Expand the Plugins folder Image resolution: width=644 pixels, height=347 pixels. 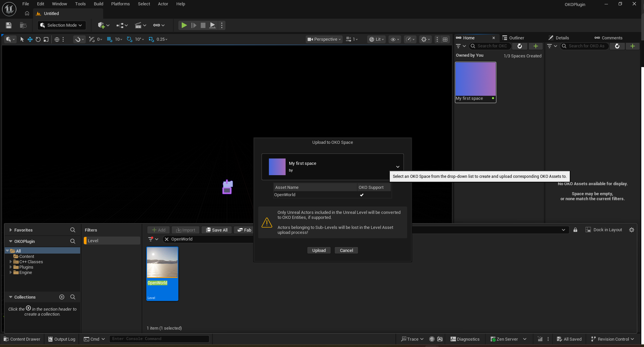coord(11,267)
